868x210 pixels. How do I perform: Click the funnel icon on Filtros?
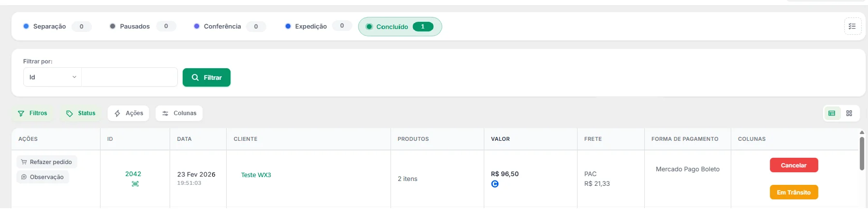21,113
